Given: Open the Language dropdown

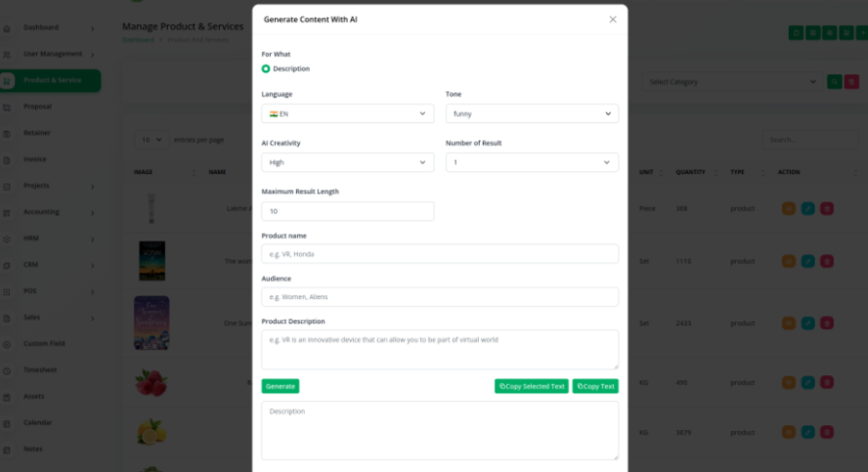Looking at the screenshot, I should coord(348,113).
